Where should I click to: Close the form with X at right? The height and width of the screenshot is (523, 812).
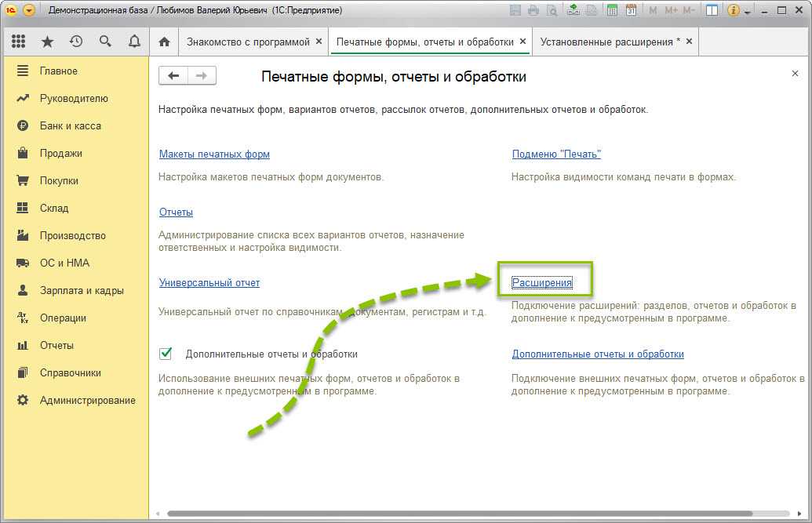coord(795,74)
